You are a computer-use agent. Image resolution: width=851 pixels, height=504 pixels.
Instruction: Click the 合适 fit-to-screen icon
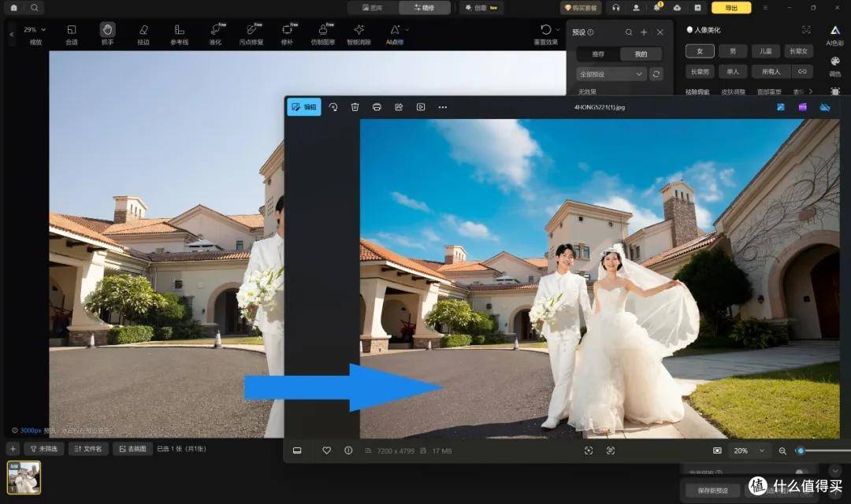[72, 34]
